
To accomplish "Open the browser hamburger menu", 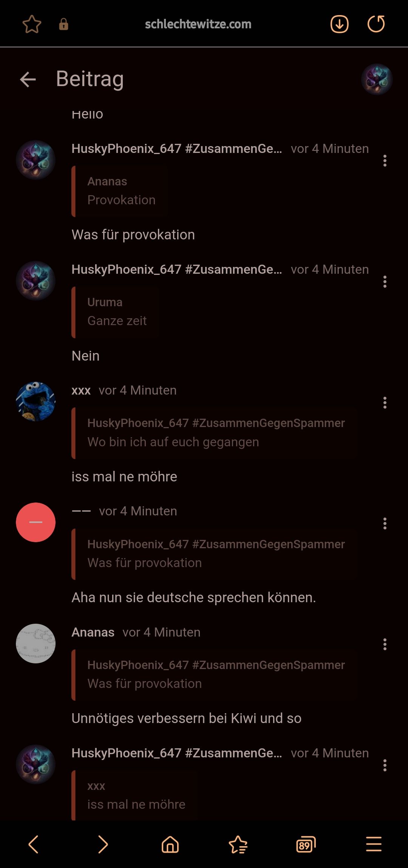I will click(374, 844).
